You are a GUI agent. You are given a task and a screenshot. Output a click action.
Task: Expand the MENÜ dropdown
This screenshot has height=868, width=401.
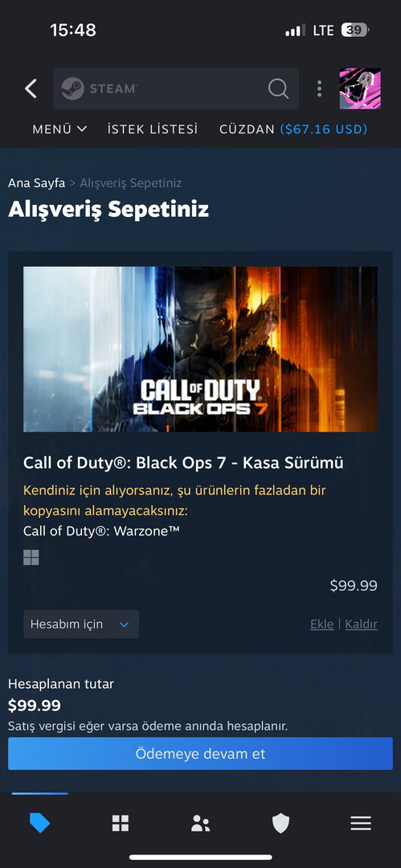tap(59, 129)
